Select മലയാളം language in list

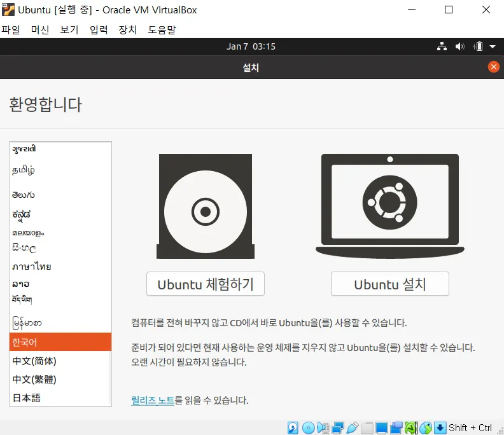pyautogui.click(x=60, y=233)
